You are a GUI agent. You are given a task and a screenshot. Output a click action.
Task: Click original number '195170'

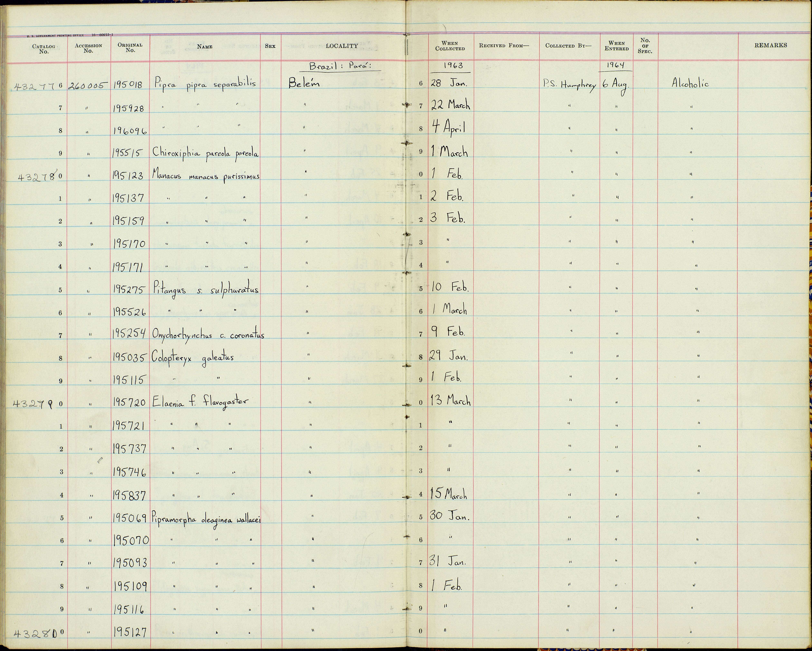point(129,244)
